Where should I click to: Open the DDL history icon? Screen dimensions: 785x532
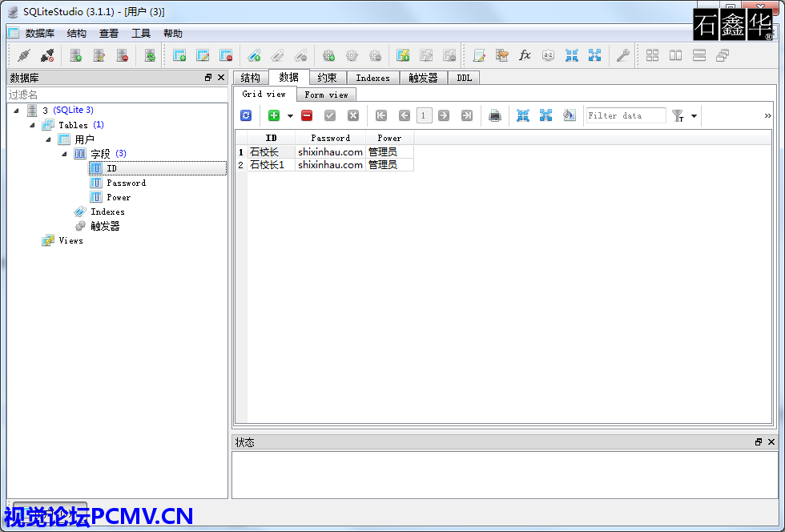501,55
